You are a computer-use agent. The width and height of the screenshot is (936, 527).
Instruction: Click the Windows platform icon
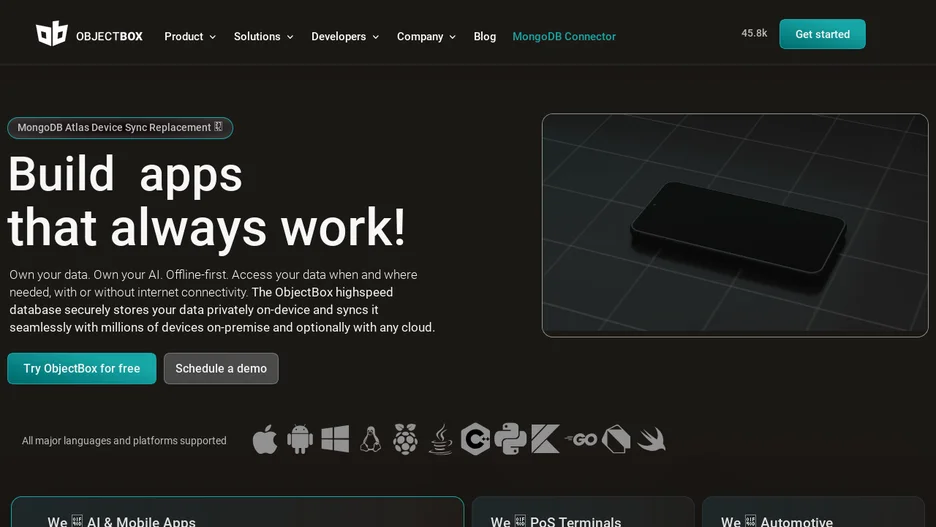click(x=335, y=439)
